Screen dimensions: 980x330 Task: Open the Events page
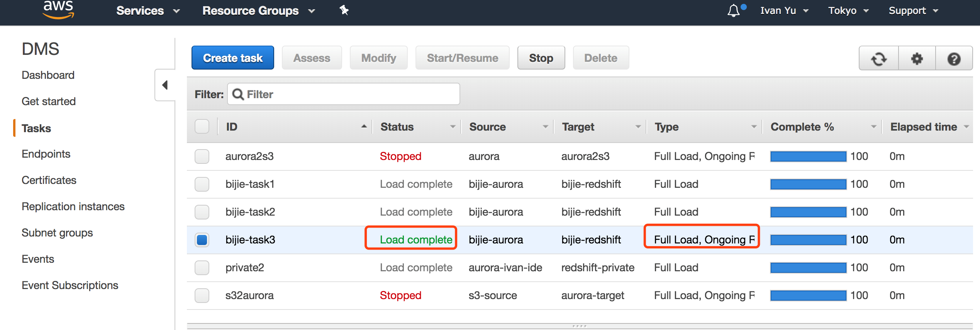[38, 259]
